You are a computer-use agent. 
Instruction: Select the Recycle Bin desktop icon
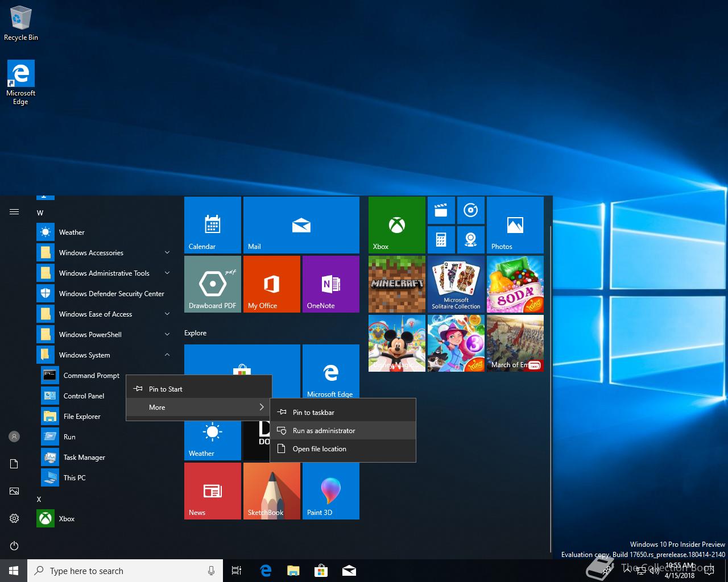coord(21,23)
